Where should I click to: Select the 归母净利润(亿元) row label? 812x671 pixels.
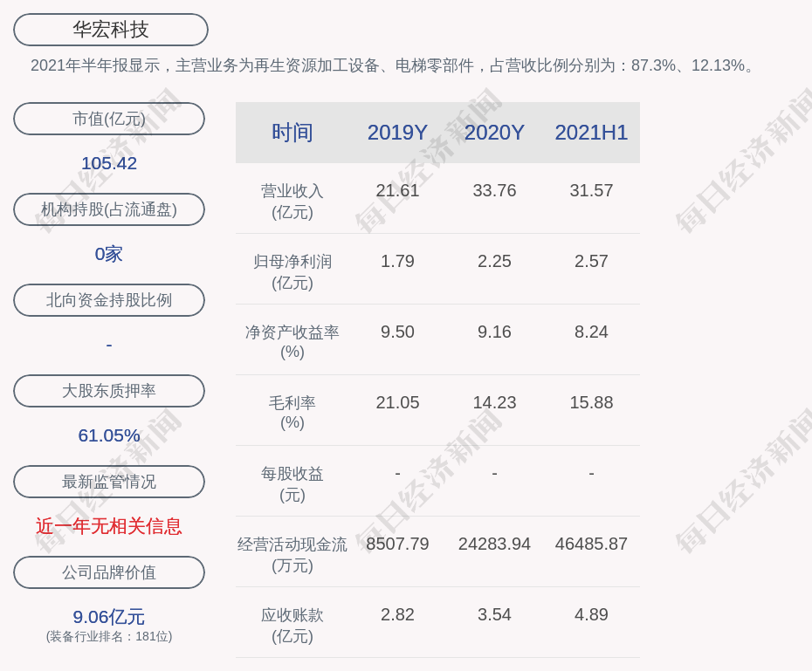coord(292,271)
